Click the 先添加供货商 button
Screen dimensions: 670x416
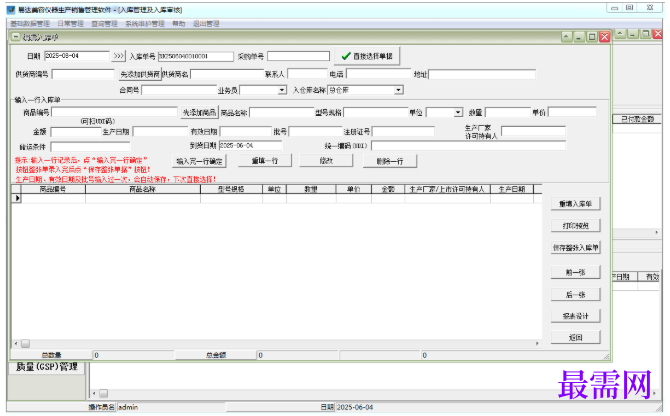pos(140,74)
